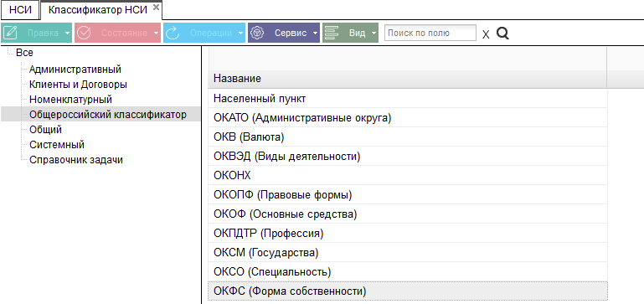
Task: Select Клиенты и Договоры in the tree
Action: [78, 85]
